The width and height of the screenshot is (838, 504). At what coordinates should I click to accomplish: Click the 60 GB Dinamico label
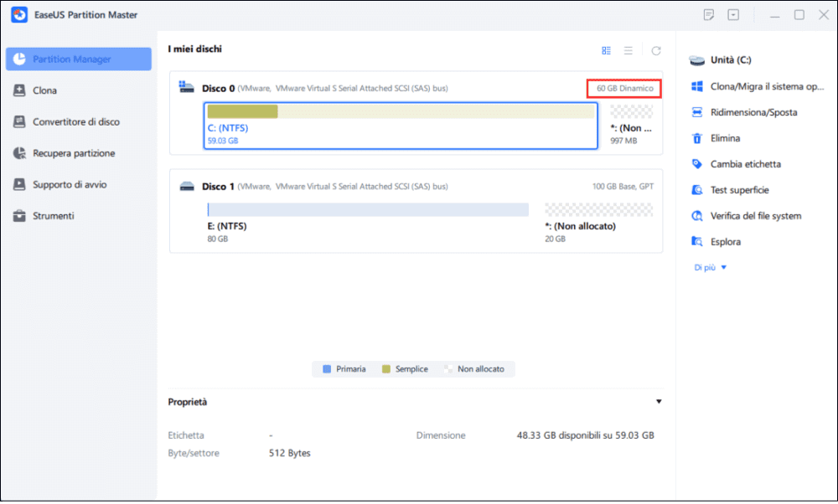click(625, 89)
